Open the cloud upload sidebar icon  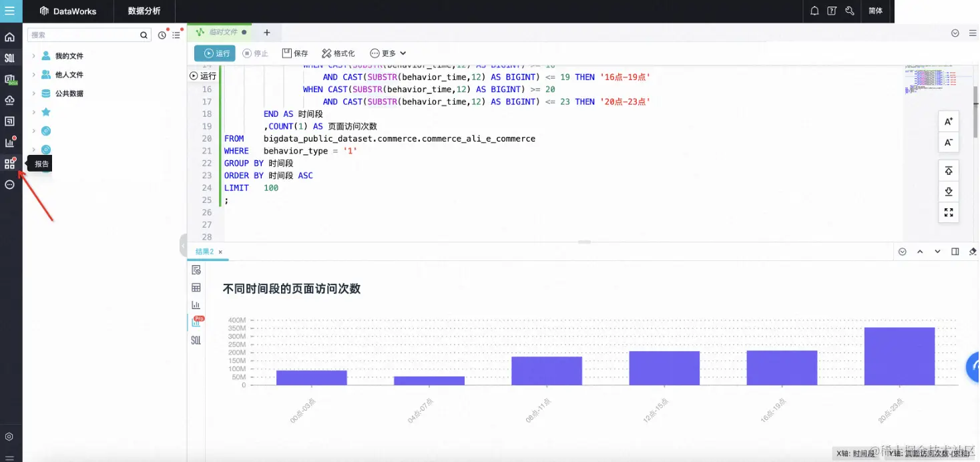coord(10,100)
